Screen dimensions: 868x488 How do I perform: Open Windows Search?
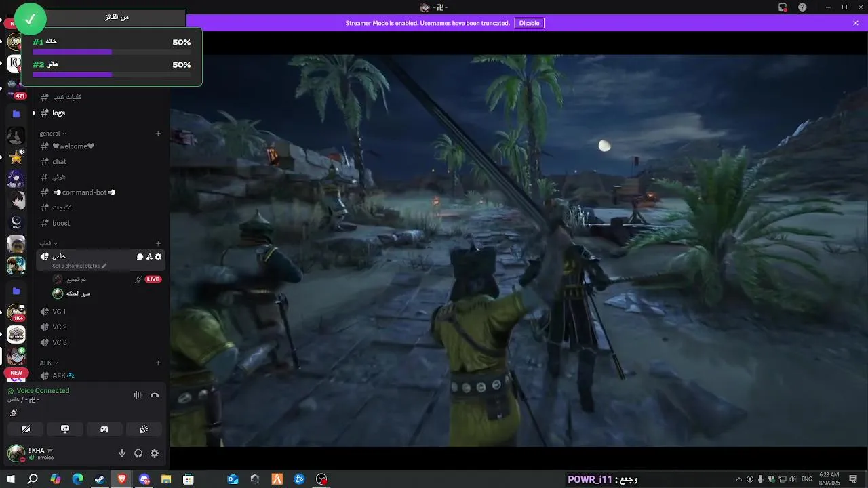click(33, 479)
